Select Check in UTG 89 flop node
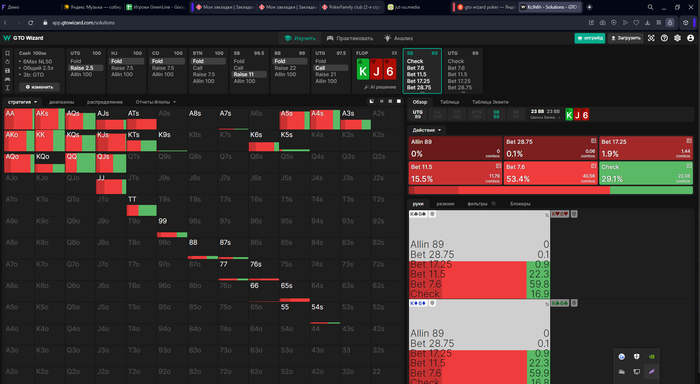 [x=462, y=61]
